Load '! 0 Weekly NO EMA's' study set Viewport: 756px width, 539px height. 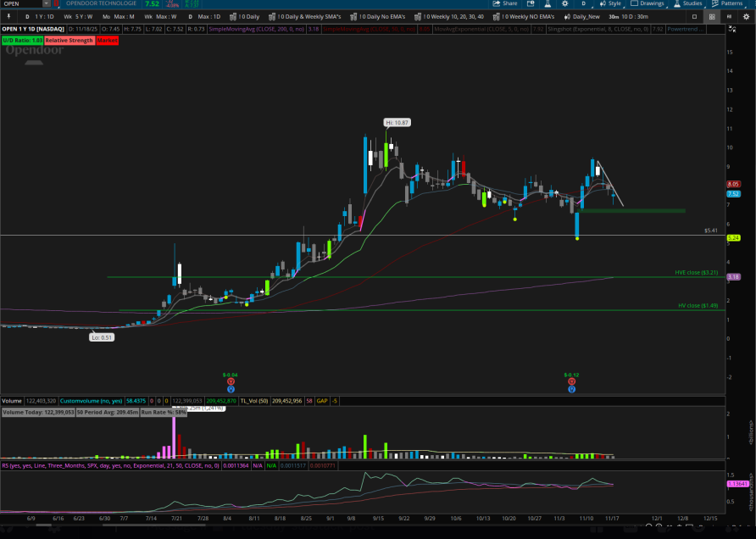524,16
